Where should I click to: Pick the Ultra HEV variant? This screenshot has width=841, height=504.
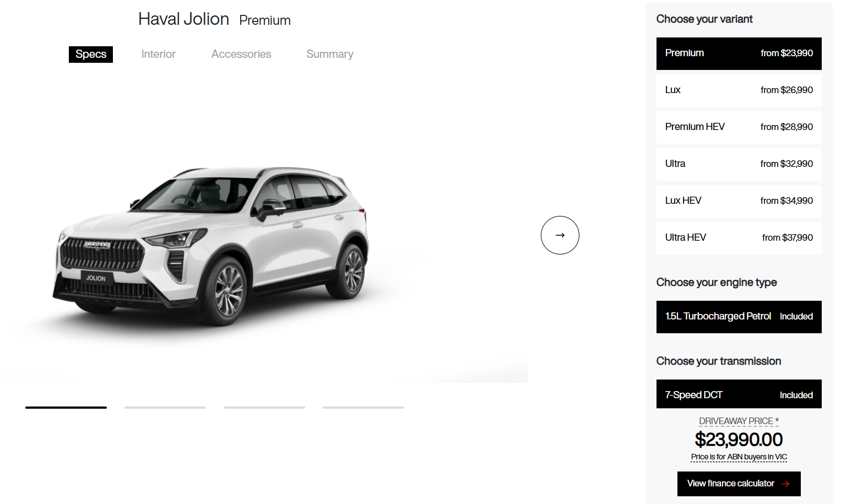pyautogui.click(x=739, y=238)
